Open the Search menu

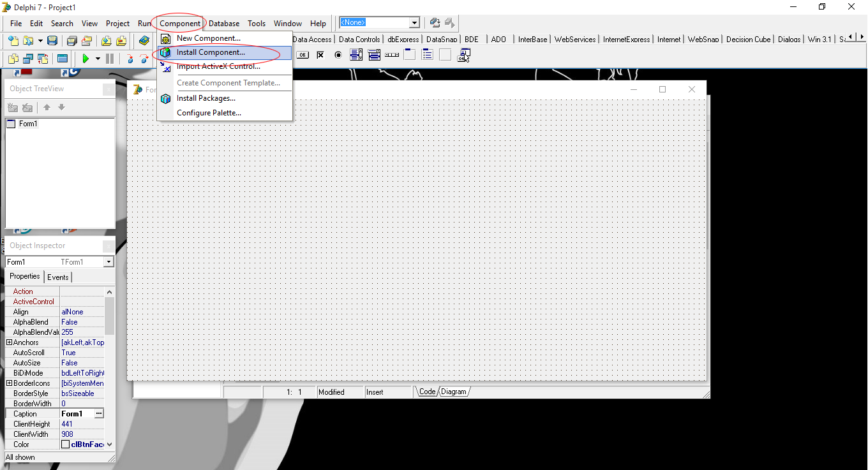[62, 24]
